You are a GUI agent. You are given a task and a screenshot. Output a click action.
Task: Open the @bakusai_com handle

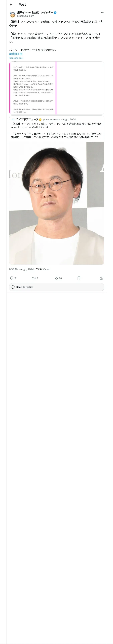point(26,16)
